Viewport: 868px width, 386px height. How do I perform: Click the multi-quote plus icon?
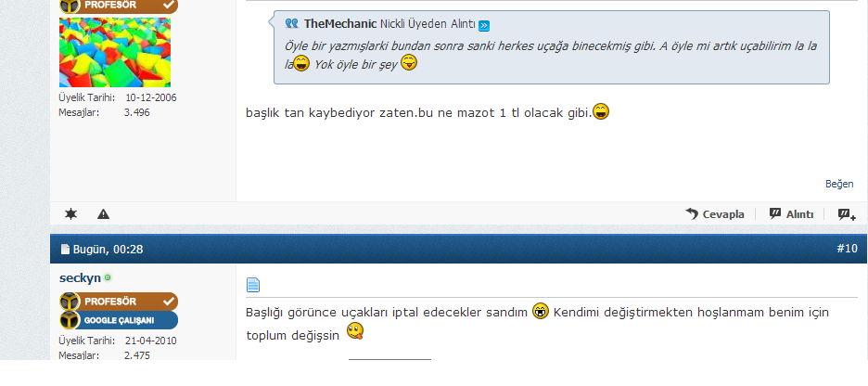coord(847,214)
